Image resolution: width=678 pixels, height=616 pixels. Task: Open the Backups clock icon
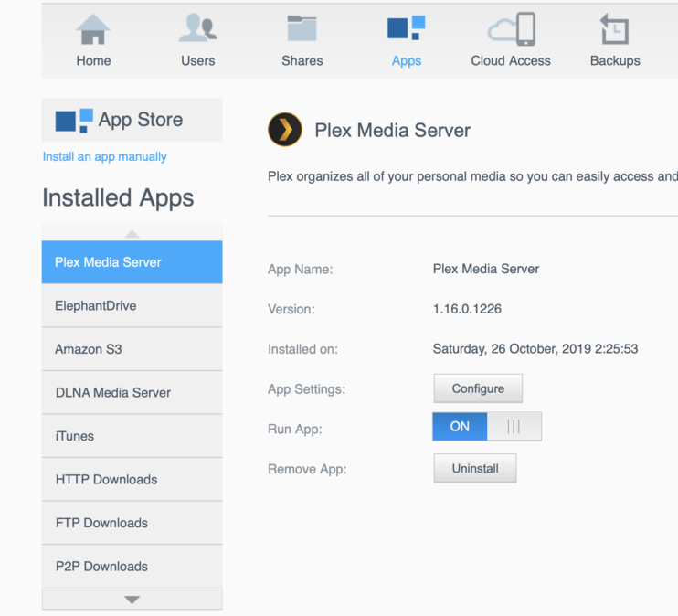point(614,29)
